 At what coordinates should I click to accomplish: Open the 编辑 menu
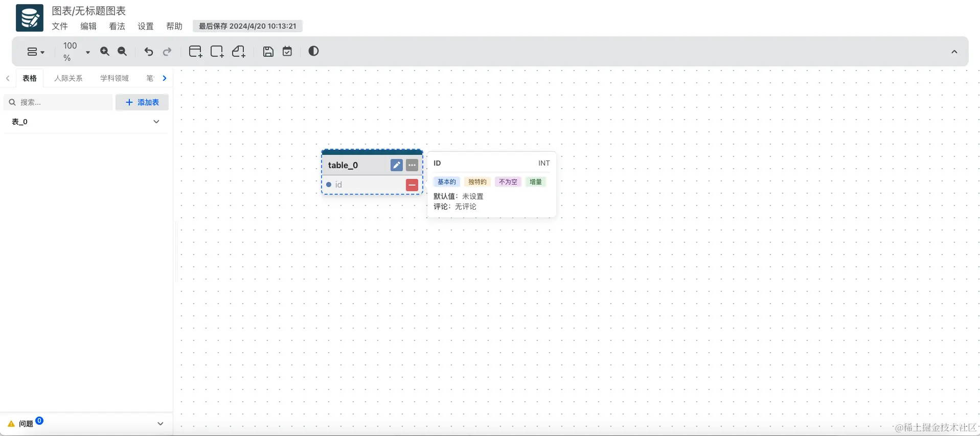[x=88, y=26]
